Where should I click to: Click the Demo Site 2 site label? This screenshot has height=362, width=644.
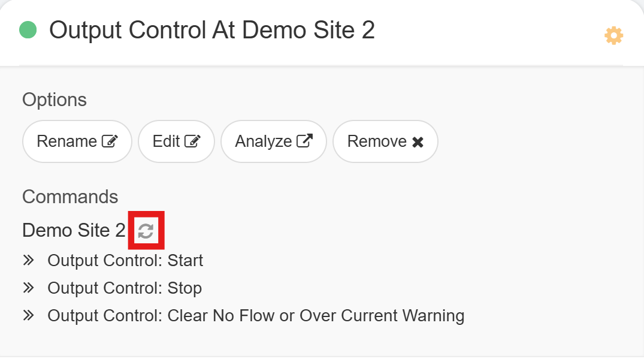pos(74,230)
